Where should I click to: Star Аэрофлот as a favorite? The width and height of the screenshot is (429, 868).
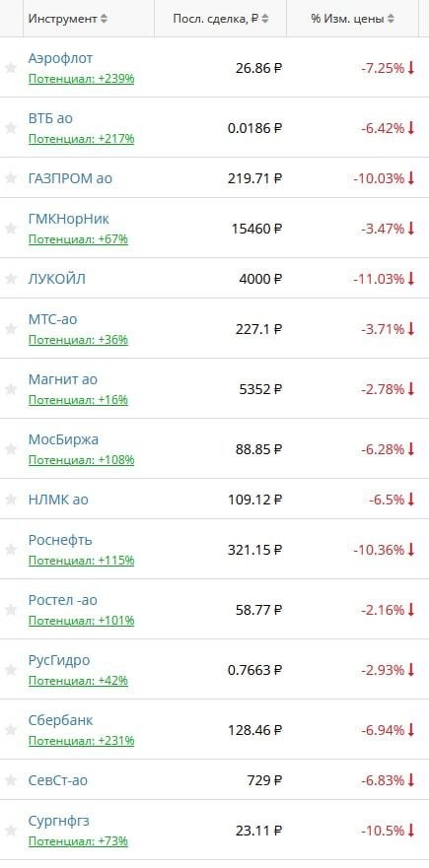coord(11,68)
